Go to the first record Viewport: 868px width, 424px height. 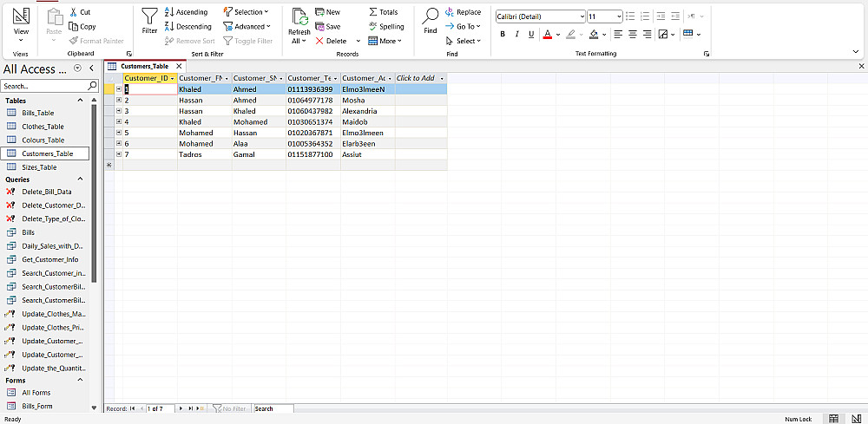coord(132,409)
